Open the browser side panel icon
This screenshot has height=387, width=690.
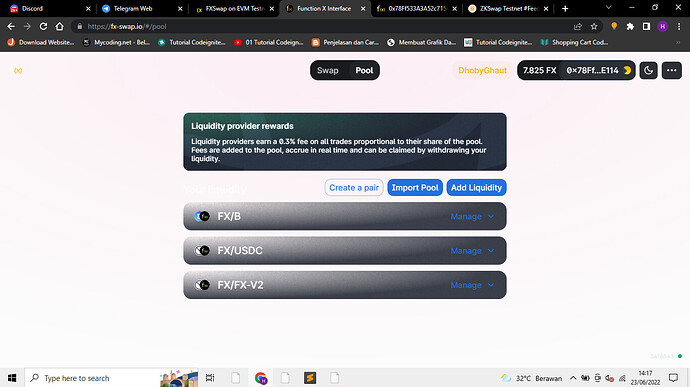click(x=646, y=26)
